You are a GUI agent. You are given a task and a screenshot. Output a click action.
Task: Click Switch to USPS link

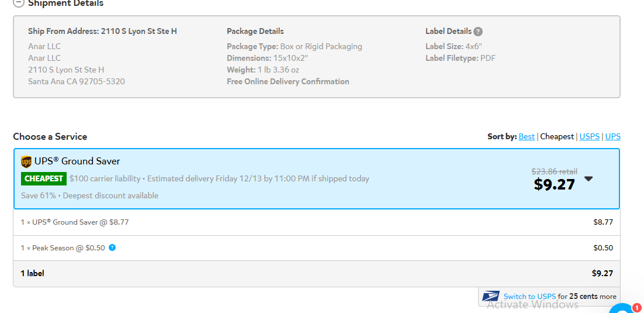click(x=529, y=297)
